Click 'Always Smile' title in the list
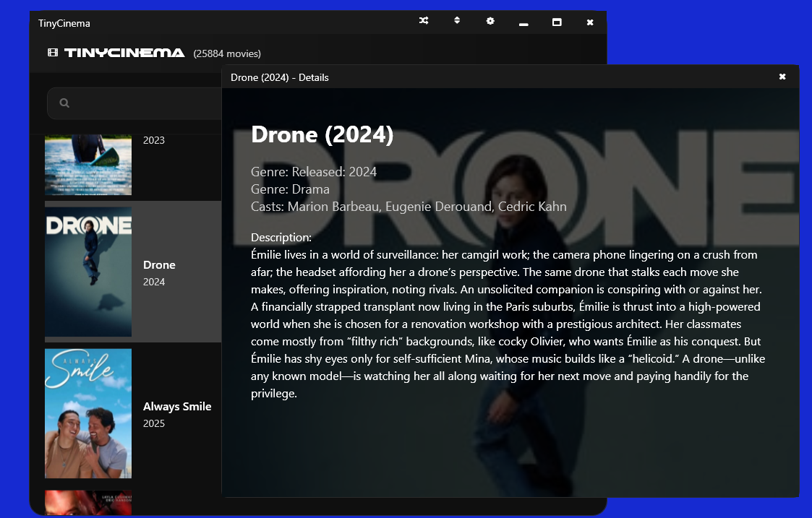Screen dimensions: 812x518 click(x=177, y=407)
